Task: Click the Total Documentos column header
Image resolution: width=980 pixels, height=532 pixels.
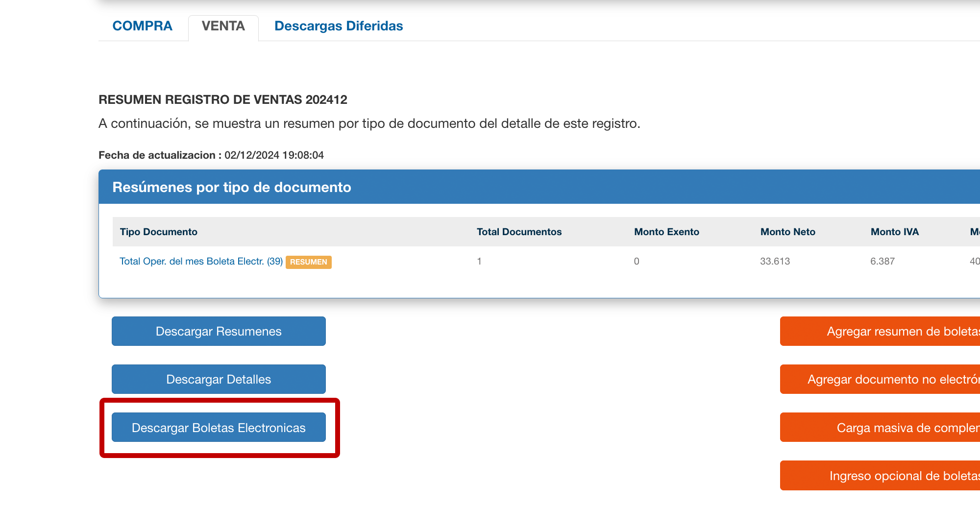Action: click(x=519, y=232)
